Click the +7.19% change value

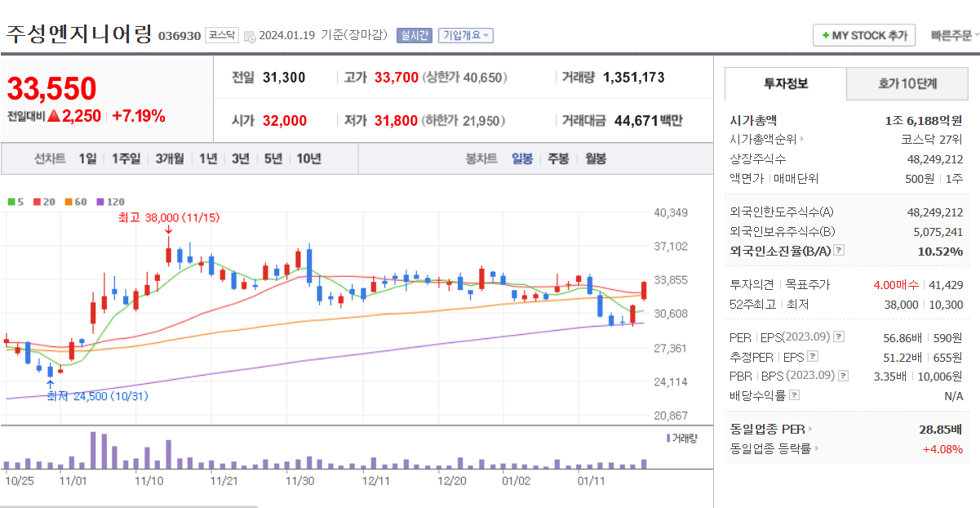139,116
